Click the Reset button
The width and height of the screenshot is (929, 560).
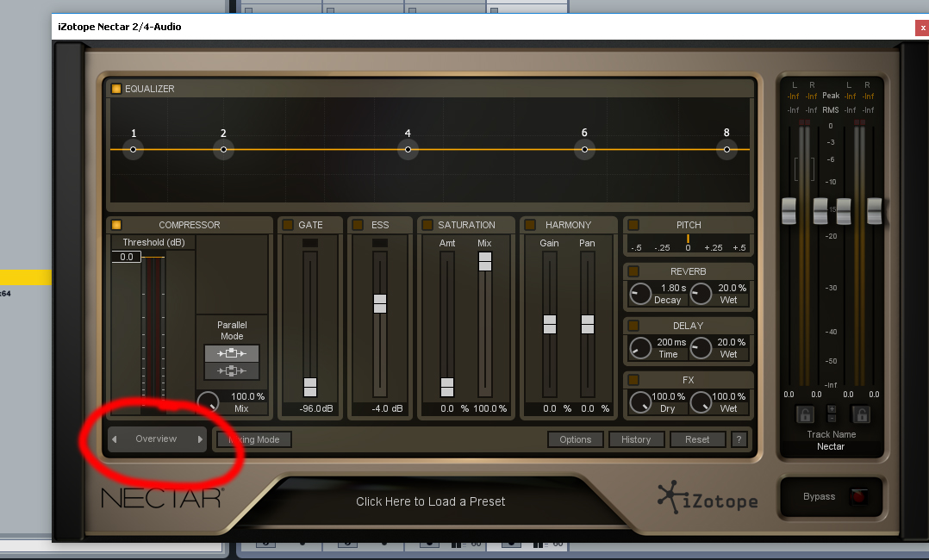[697, 439]
